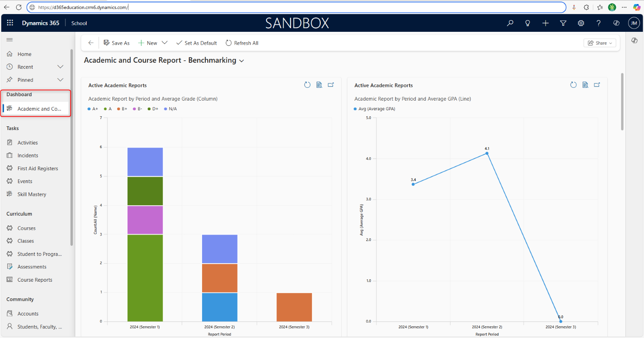Collapse the site map hamburger menu
Image resolution: width=644 pixels, height=338 pixels.
(x=10, y=40)
